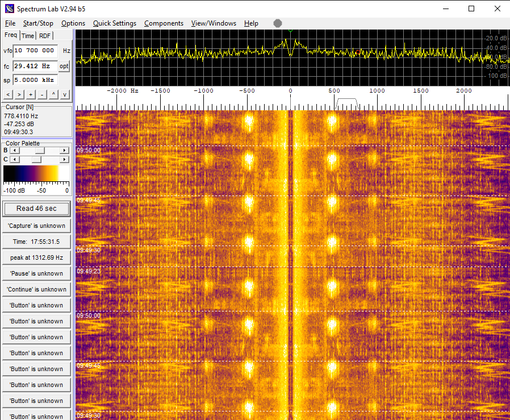Zoom in frequency with the '+' button
Viewport: 510px width, 420px height.
[31, 95]
